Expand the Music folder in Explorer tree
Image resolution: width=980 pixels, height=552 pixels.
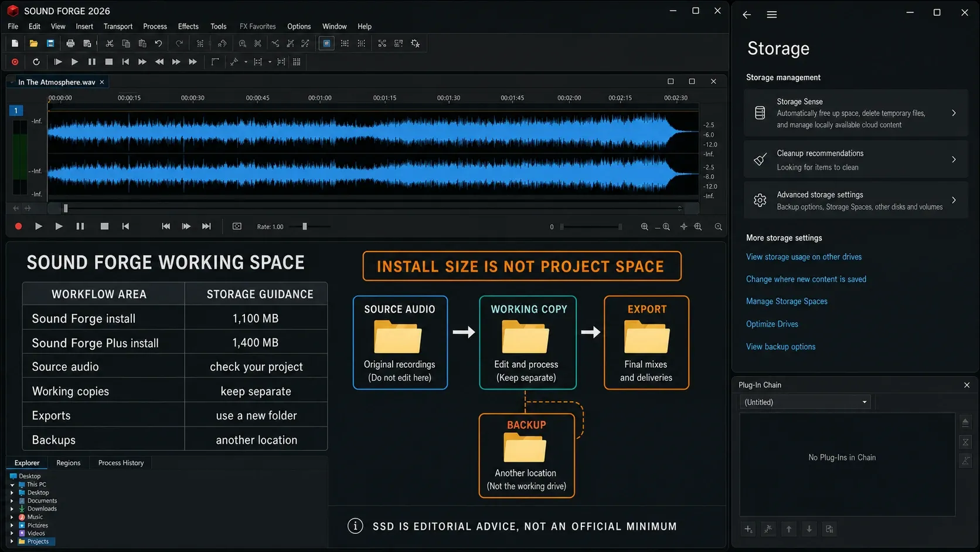coord(12,517)
